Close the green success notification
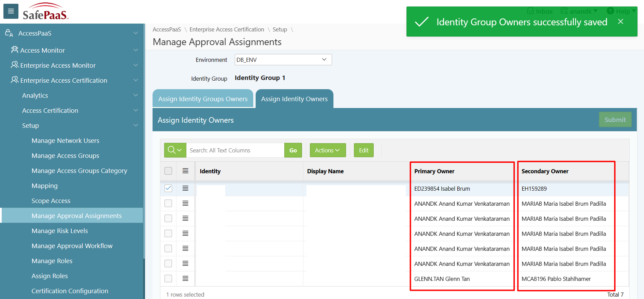 (x=620, y=22)
